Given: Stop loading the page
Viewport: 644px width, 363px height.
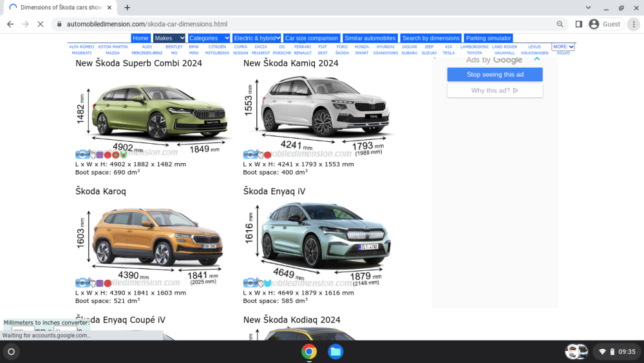Looking at the screenshot, I should [40, 25].
